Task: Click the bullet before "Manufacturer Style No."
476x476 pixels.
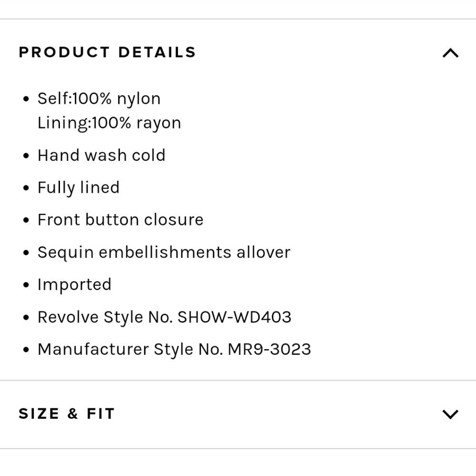Action: (26, 350)
